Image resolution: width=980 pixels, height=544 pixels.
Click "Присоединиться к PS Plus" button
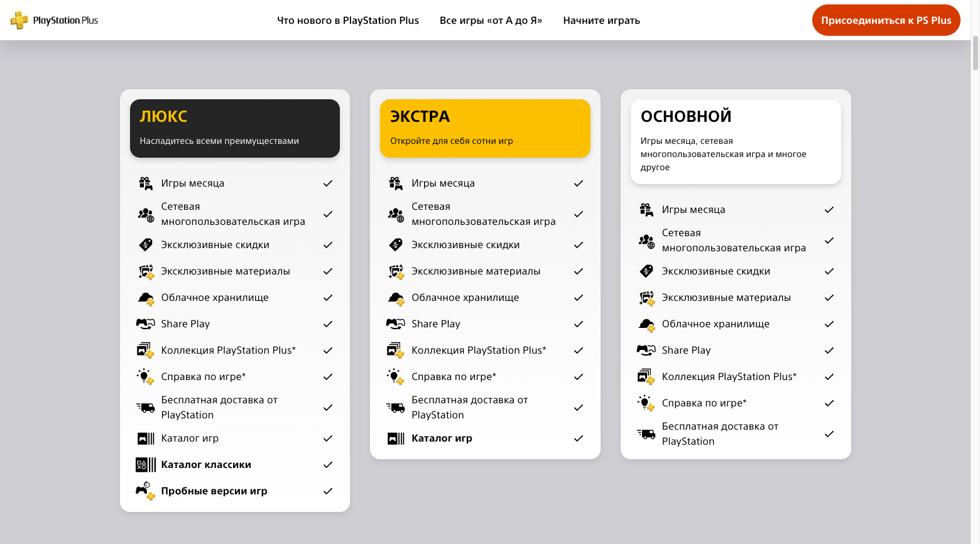point(886,20)
